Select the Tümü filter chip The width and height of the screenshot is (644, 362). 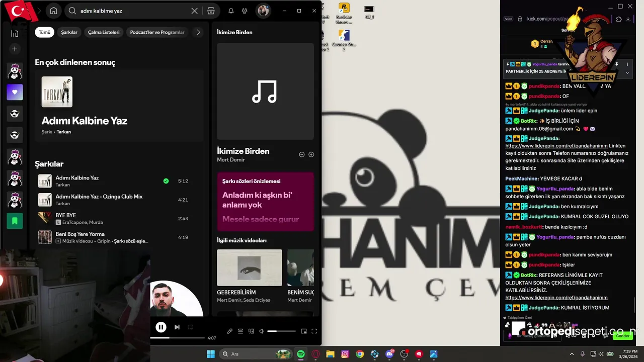click(45, 32)
